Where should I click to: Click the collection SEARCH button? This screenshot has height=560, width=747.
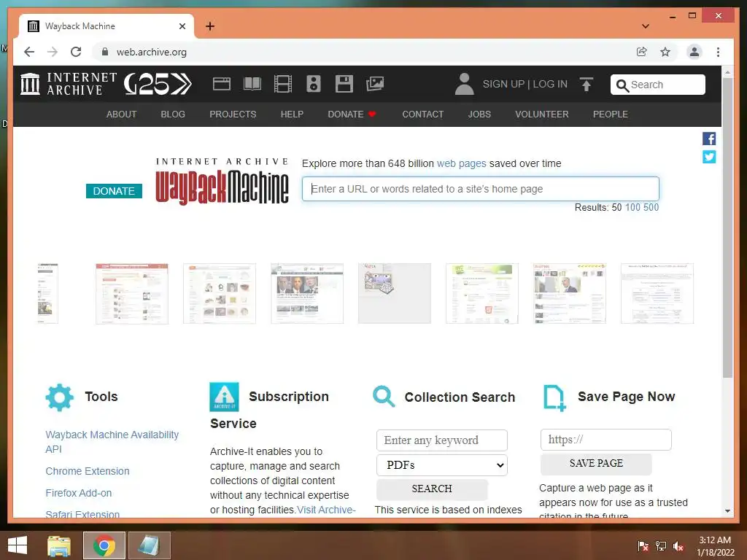(432, 489)
